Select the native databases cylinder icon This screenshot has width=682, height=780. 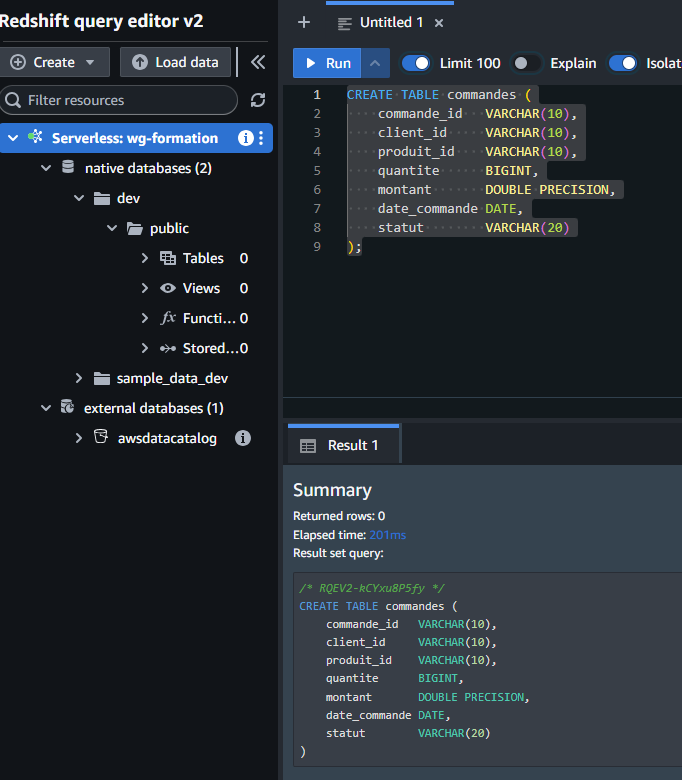[68, 167]
